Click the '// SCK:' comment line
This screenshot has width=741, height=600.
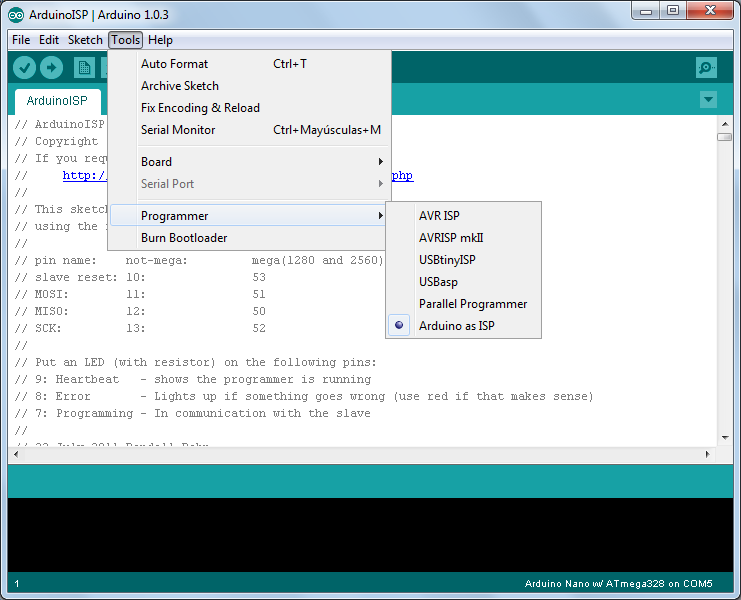click(140, 328)
